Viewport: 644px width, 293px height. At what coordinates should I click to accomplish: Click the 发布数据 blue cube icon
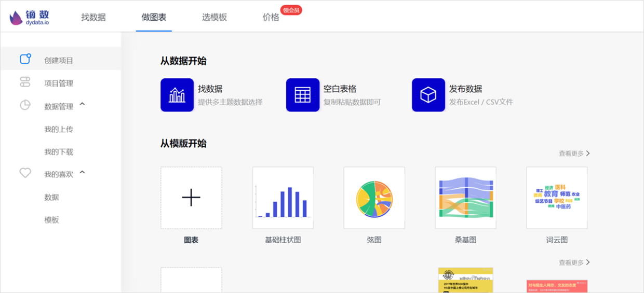428,95
